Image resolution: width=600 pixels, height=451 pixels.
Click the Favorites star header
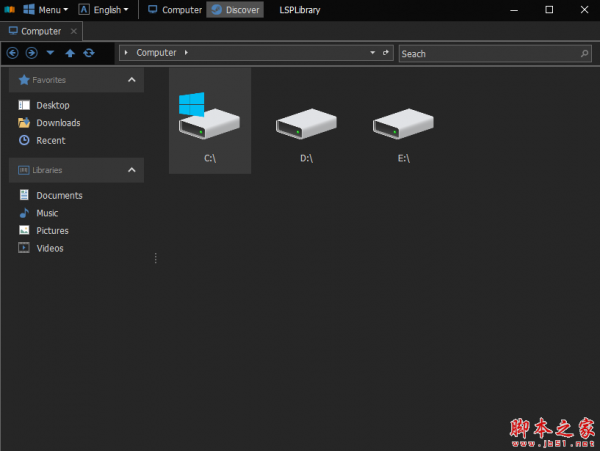tap(24, 80)
